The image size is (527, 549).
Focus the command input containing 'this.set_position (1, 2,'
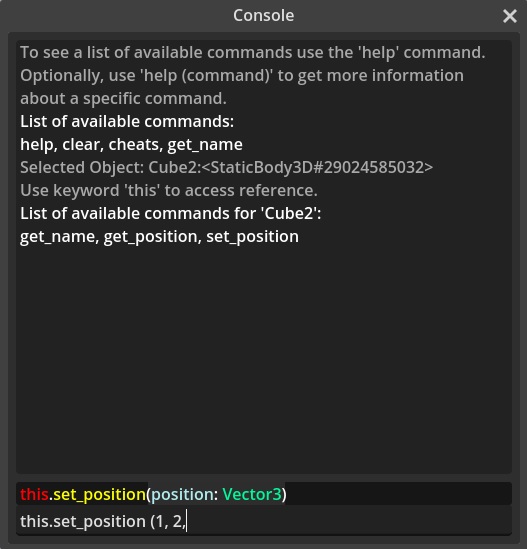point(264,521)
